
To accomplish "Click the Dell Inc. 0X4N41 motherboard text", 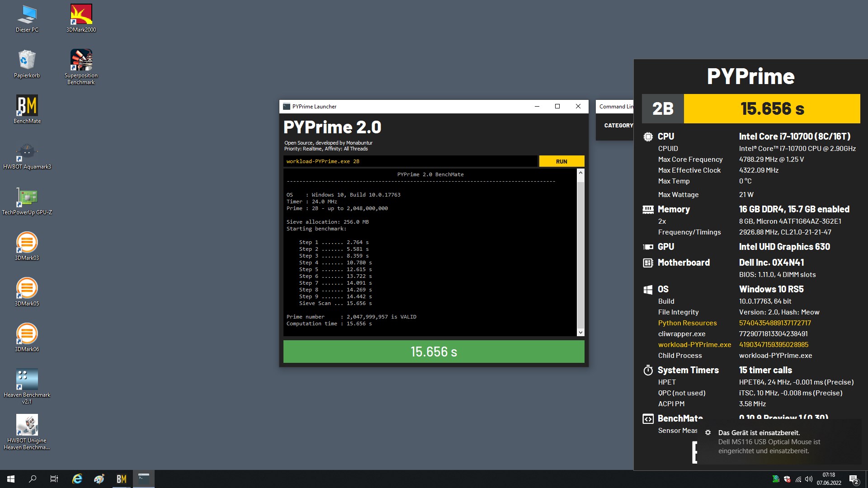I will pyautogui.click(x=771, y=263).
